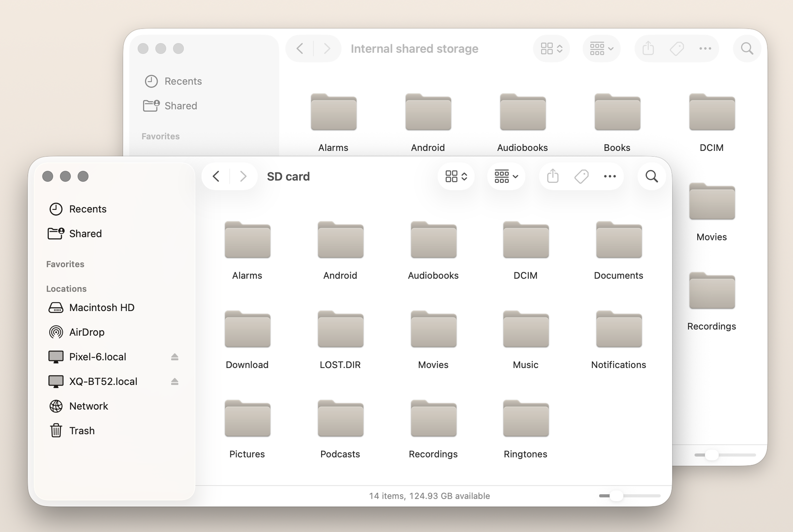Select Audiobooks folder in SD card window

[x=433, y=251]
